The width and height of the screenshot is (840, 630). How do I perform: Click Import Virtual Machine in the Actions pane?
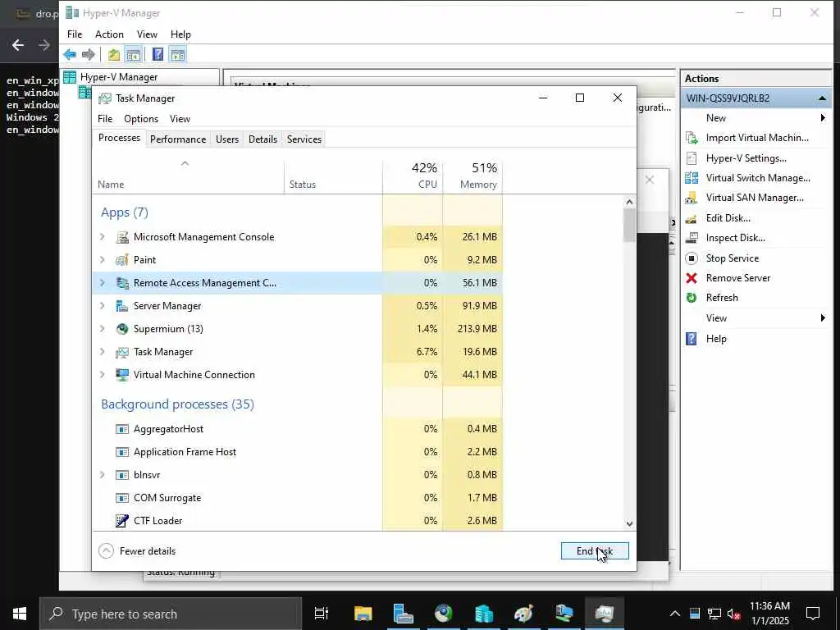pos(757,138)
